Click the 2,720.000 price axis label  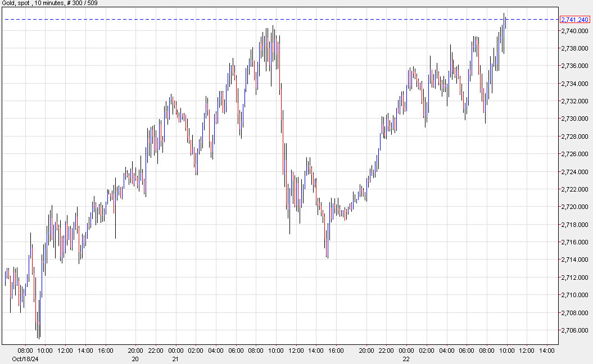[575, 207]
